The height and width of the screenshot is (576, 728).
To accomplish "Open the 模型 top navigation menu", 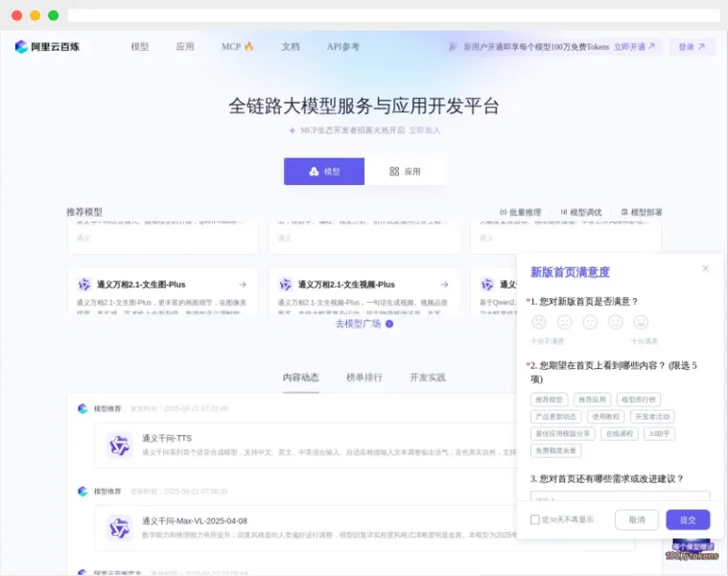I will 140,46.
